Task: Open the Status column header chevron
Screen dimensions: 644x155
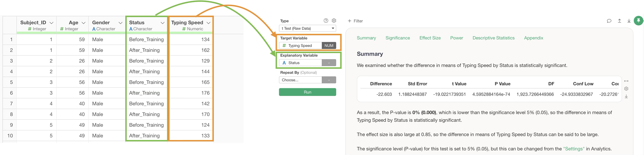Action: coord(162,23)
